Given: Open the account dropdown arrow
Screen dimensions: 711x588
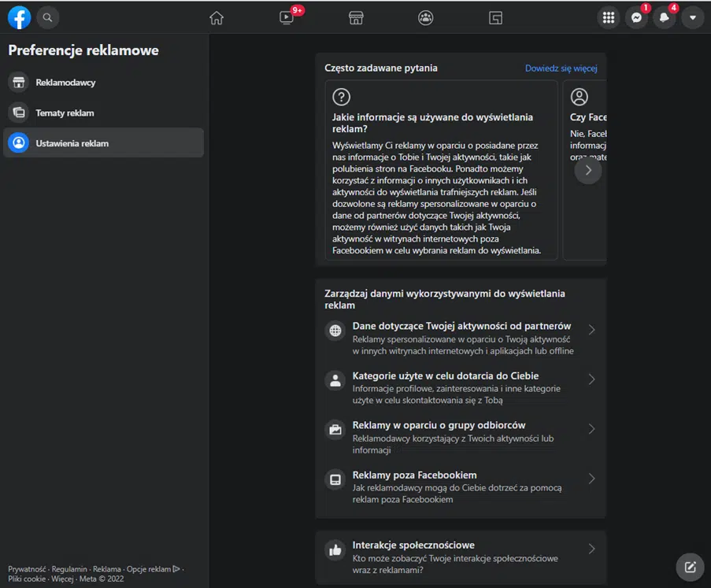Looking at the screenshot, I should pyautogui.click(x=692, y=17).
